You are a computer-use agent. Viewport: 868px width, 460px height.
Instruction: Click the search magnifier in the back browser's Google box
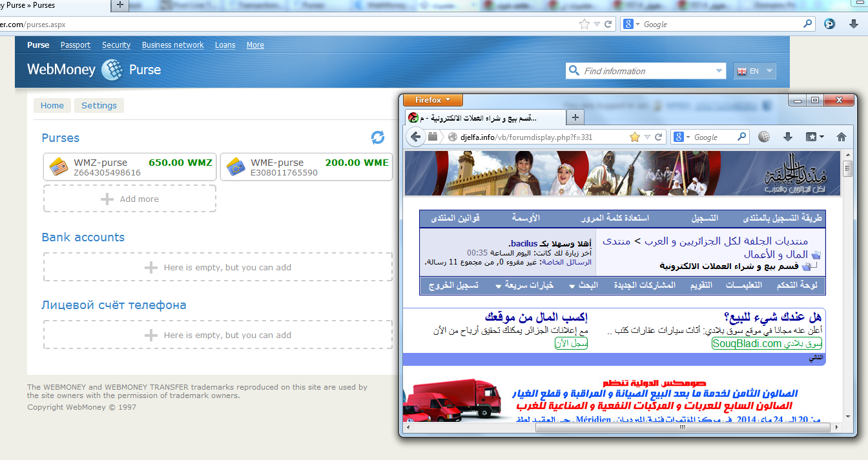coord(808,24)
